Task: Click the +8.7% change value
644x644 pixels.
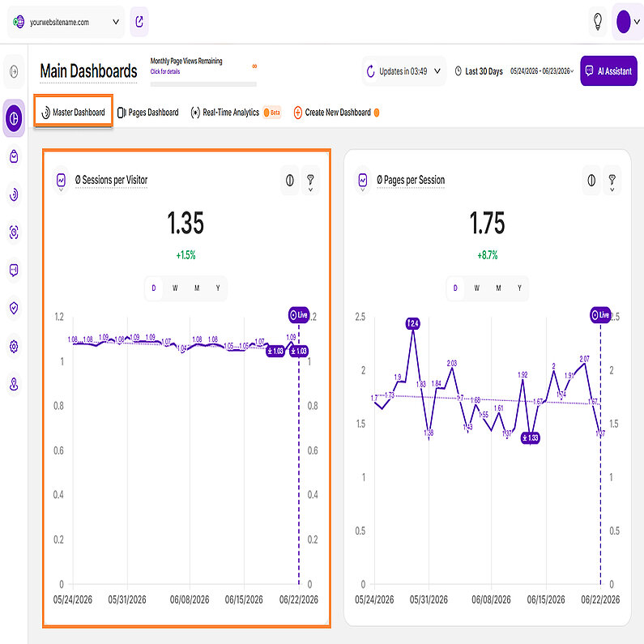Action: pyautogui.click(x=487, y=255)
